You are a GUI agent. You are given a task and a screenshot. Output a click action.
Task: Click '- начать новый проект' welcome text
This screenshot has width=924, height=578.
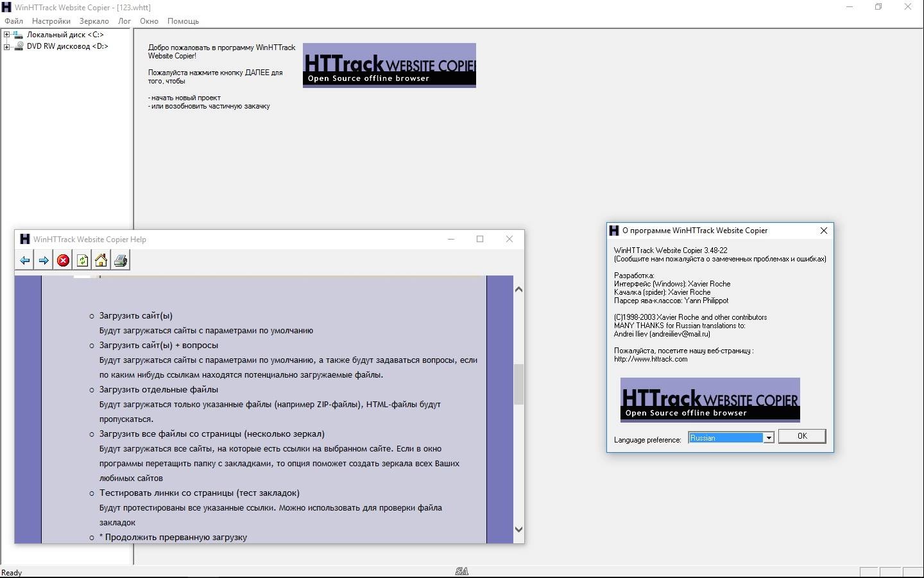coord(184,98)
